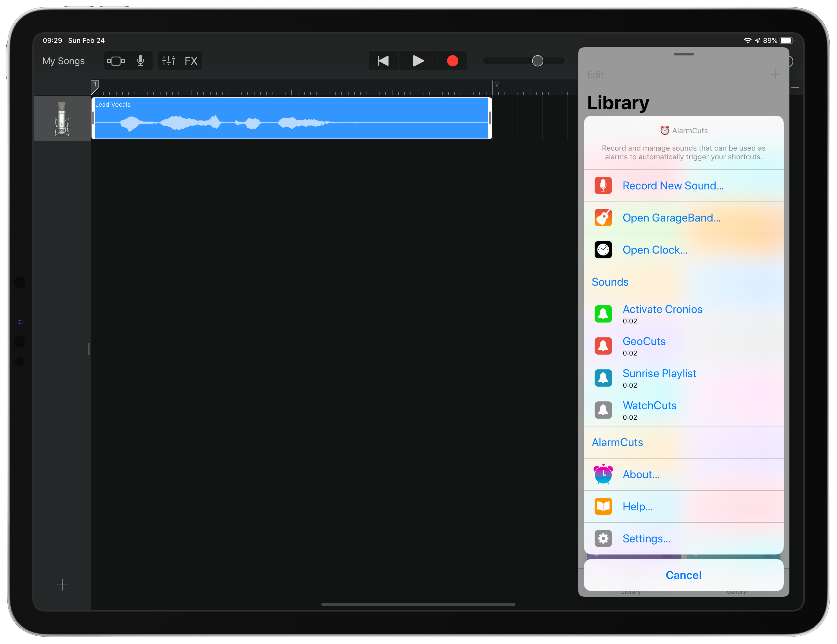Open the mixer/EQ controls panel

(x=168, y=61)
